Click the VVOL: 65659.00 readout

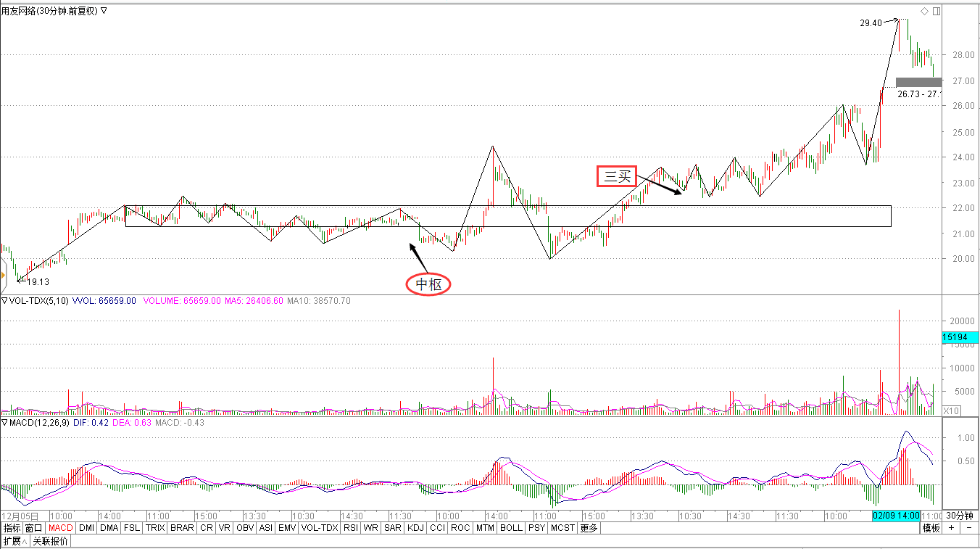coord(104,301)
